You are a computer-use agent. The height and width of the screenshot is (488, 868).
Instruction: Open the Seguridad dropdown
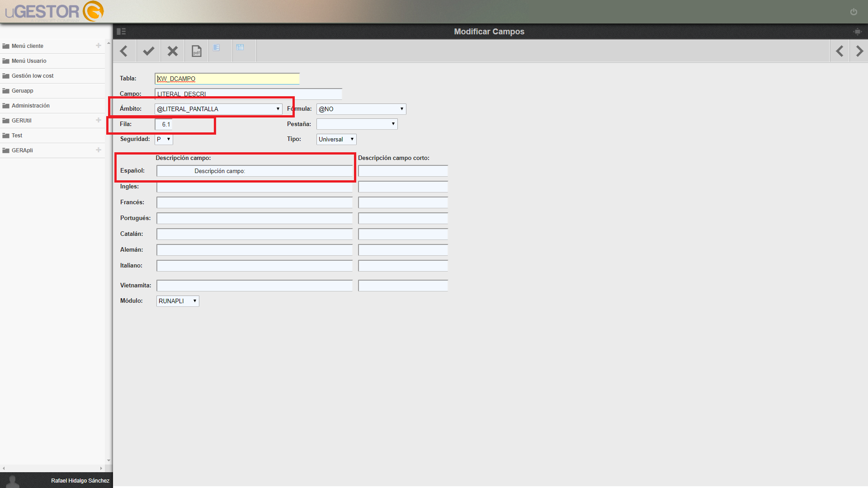click(164, 139)
